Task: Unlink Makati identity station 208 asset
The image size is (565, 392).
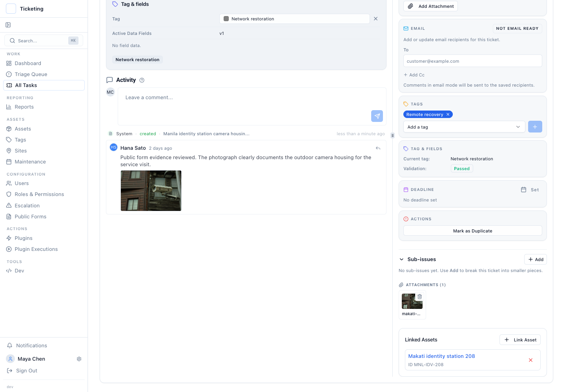Action: pos(530,360)
